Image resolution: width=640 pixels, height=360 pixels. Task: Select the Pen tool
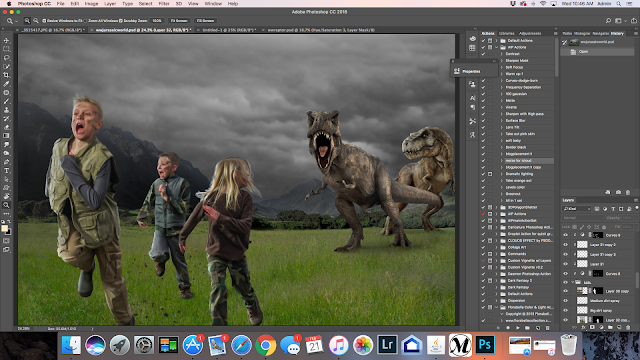[x=7, y=162]
